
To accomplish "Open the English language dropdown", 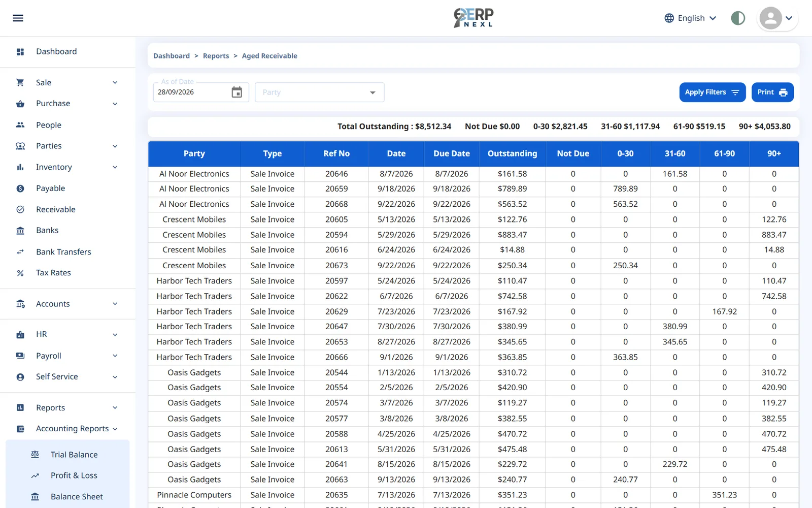I will coord(690,18).
